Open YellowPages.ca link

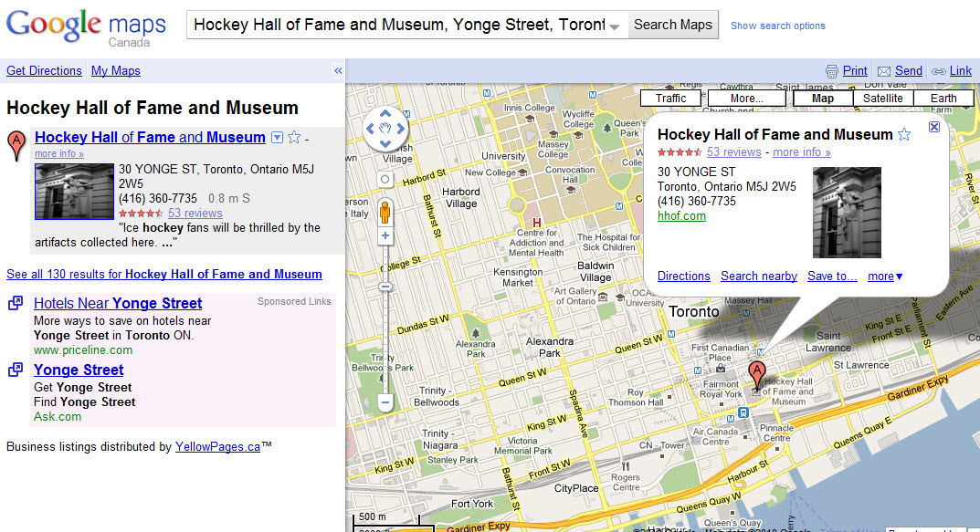point(217,446)
